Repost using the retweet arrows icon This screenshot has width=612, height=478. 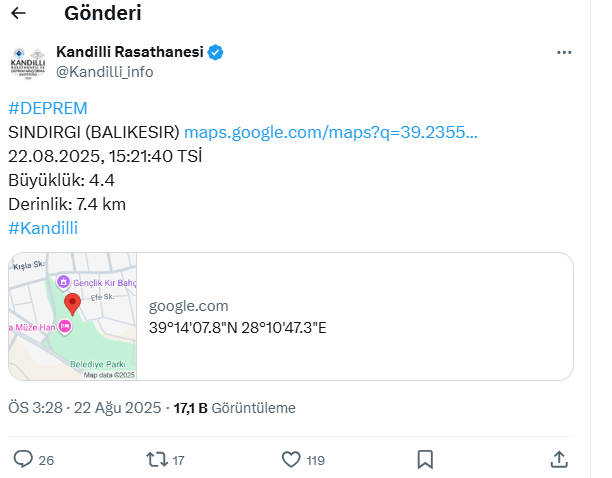(157, 460)
